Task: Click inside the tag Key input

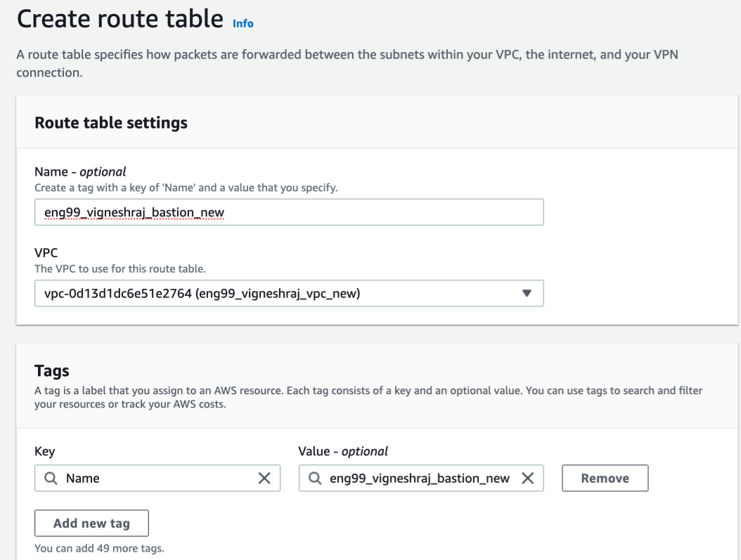Action: click(158, 478)
